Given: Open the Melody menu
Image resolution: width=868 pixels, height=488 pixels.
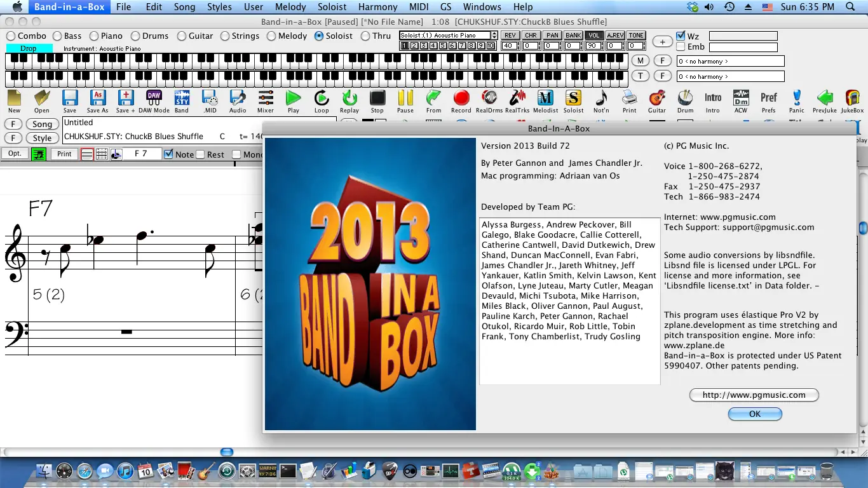Looking at the screenshot, I should [x=291, y=7].
